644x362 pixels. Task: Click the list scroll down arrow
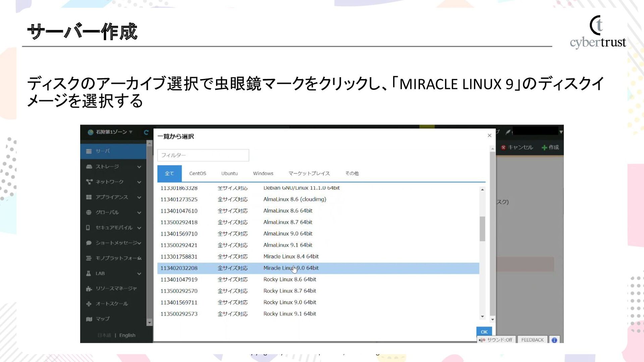[482, 316]
